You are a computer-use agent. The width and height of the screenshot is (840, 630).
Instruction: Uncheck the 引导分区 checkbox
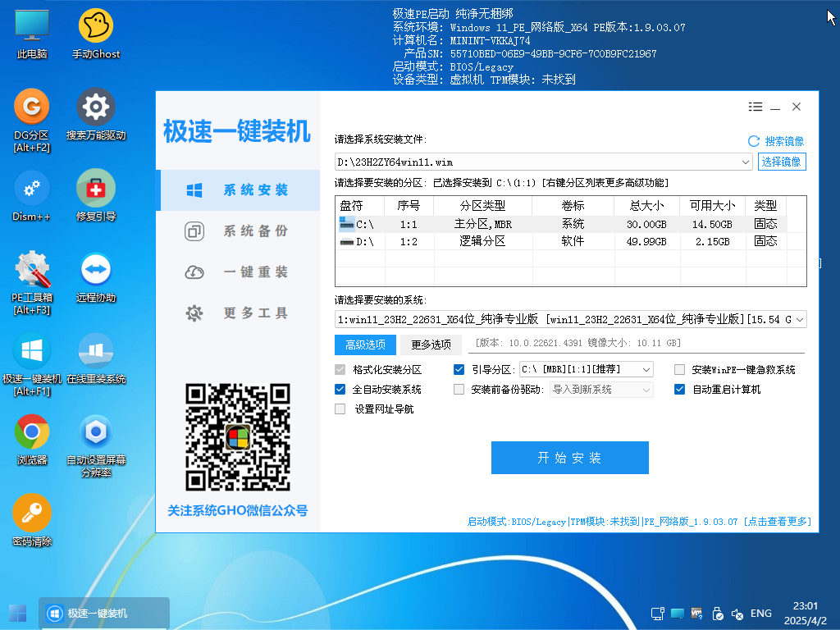[x=459, y=370]
